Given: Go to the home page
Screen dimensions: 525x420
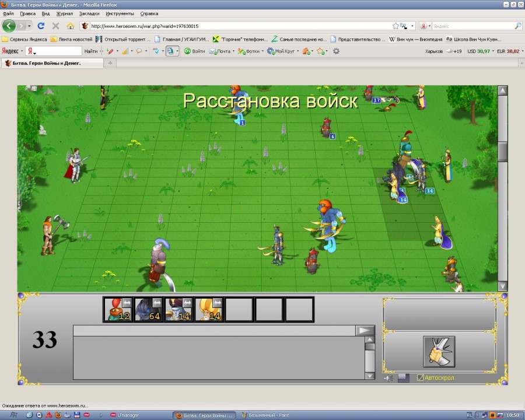Looking at the screenshot, I should pos(71,26).
